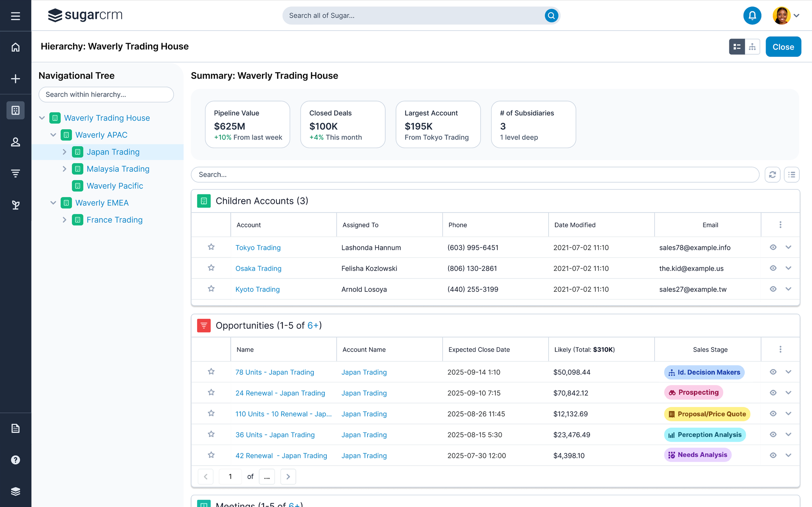This screenshot has width=812, height=507.
Task: Open the notifications bell icon
Action: pyautogui.click(x=752, y=16)
